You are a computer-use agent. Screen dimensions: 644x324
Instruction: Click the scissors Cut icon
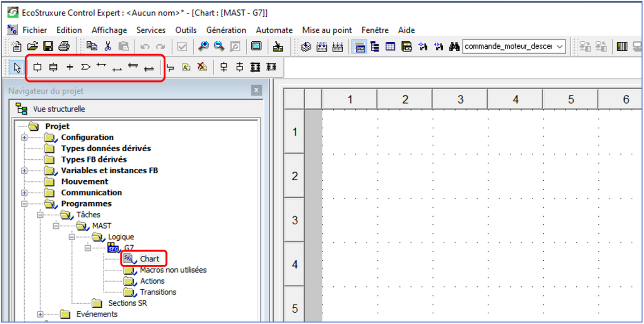point(108,47)
